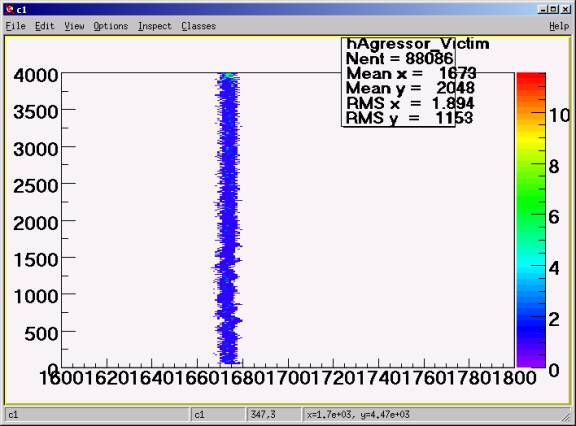Open the Inspect menu

click(155, 26)
